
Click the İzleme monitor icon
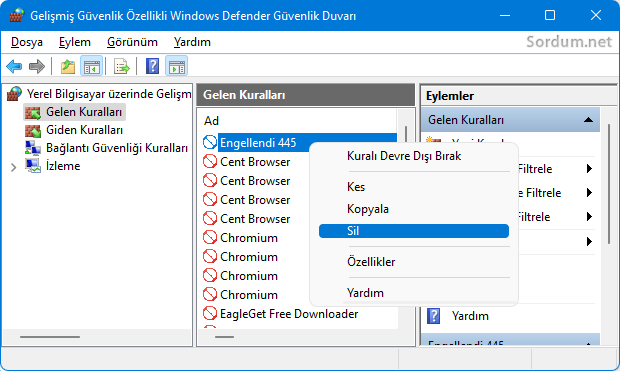pos(33,166)
